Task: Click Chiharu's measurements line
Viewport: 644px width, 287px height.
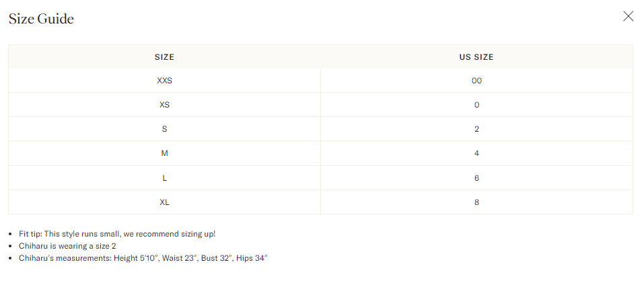Action: pyautogui.click(x=143, y=258)
